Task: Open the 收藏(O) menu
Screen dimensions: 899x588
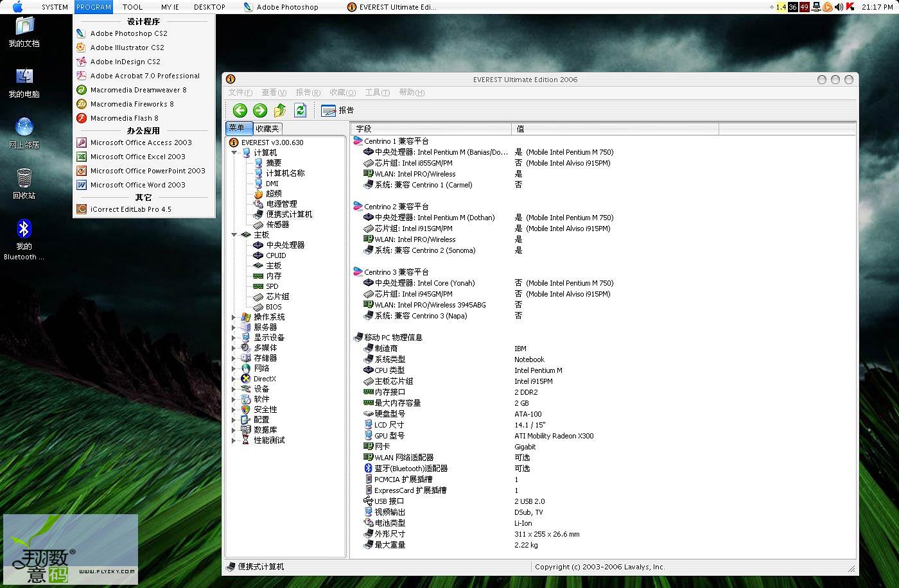Action: pyautogui.click(x=343, y=92)
